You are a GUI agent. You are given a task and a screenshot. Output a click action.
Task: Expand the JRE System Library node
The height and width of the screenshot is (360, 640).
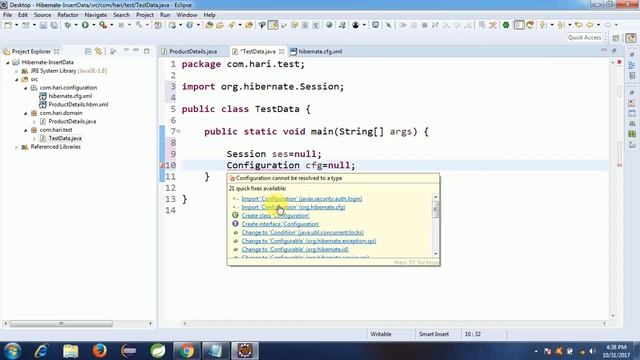(x=17, y=71)
